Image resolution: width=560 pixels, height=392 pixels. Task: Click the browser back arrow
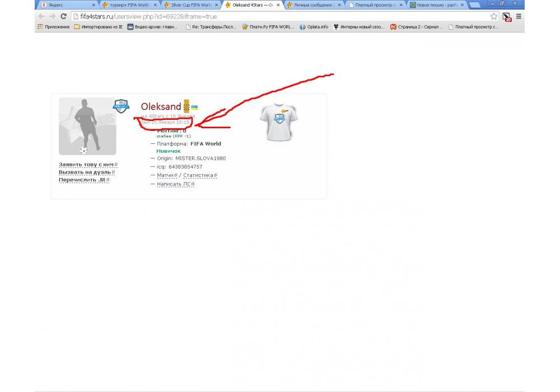(x=41, y=16)
